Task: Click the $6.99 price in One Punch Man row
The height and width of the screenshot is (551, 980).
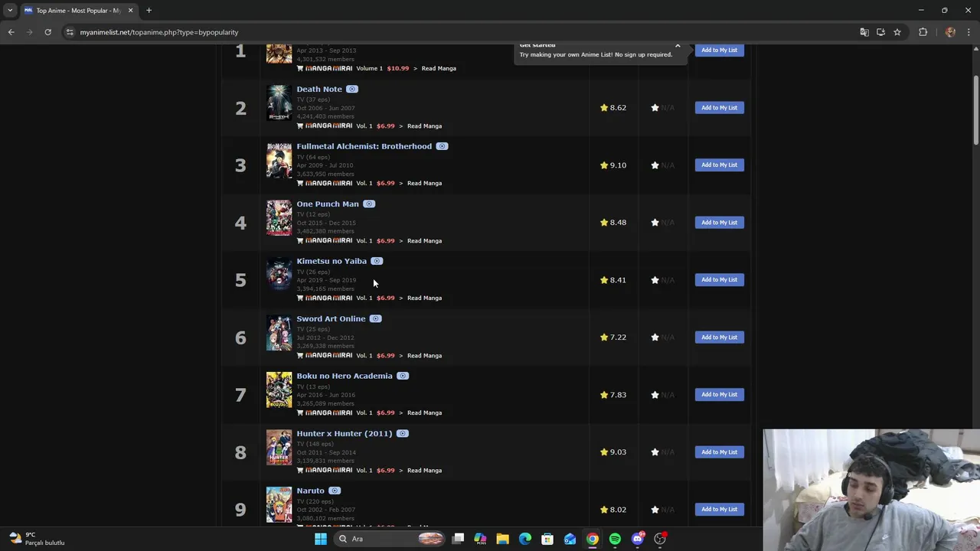Action: coord(386,240)
